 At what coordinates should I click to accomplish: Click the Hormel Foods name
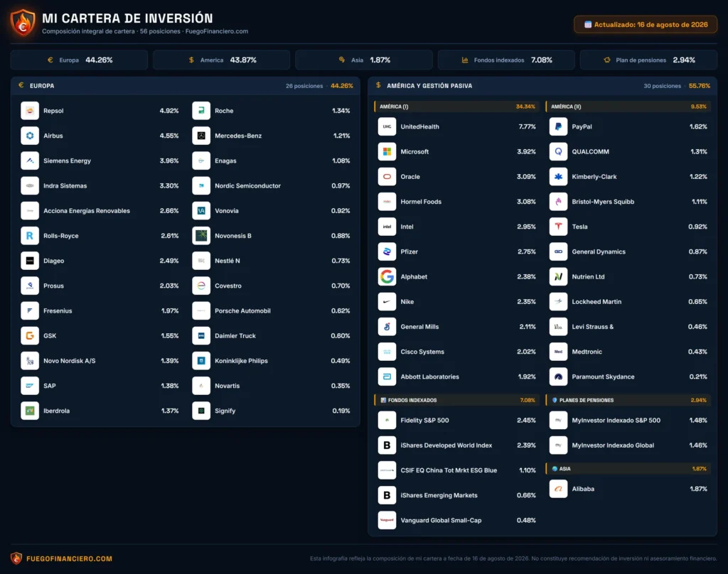coord(421,202)
